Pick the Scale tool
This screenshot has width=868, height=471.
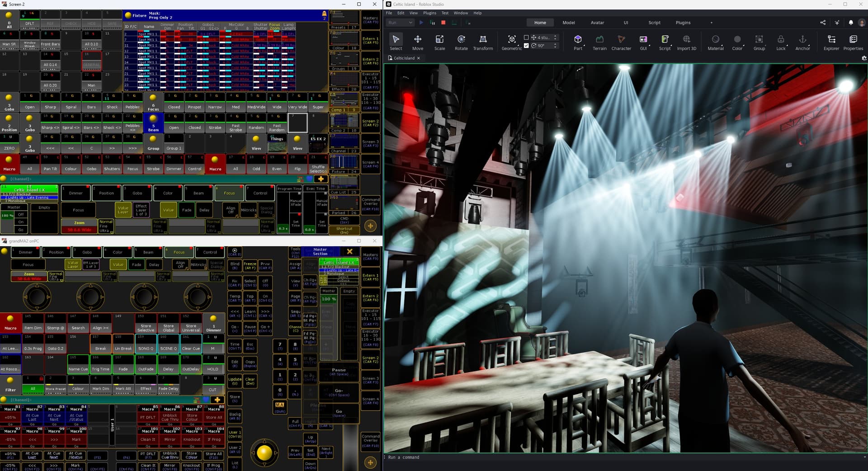tap(439, 42)
